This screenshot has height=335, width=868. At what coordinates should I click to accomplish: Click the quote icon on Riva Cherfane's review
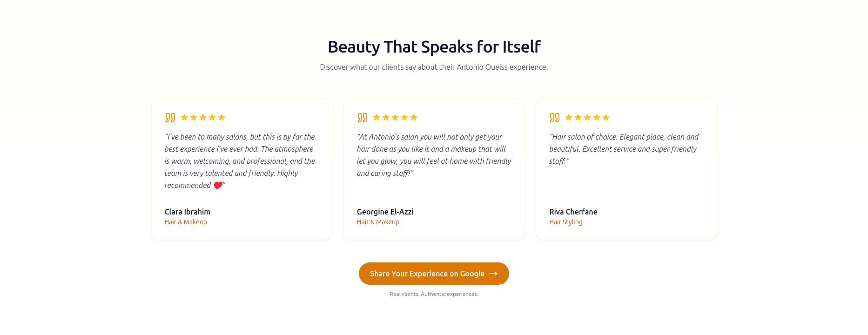tap(555, 117)
